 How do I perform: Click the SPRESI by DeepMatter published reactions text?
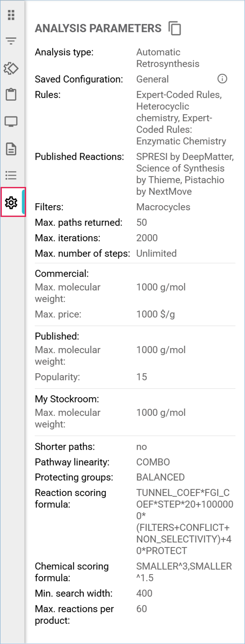point(185,157)
